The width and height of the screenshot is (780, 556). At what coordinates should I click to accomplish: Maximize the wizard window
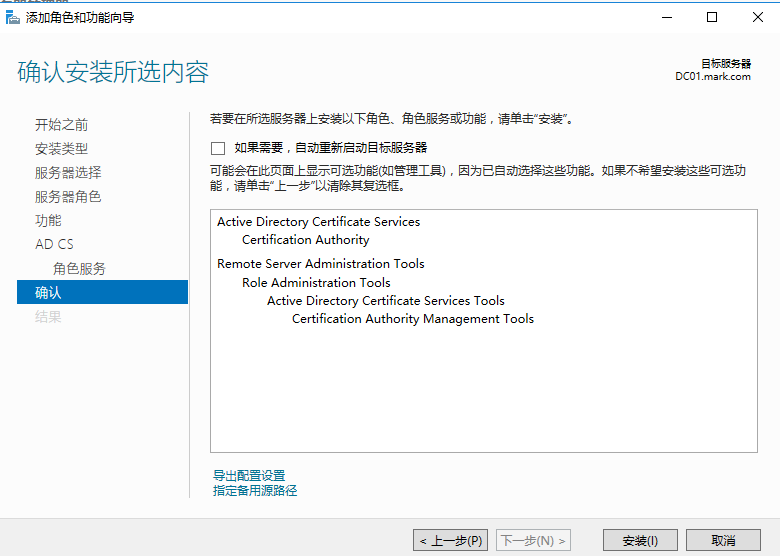(712, 17)
